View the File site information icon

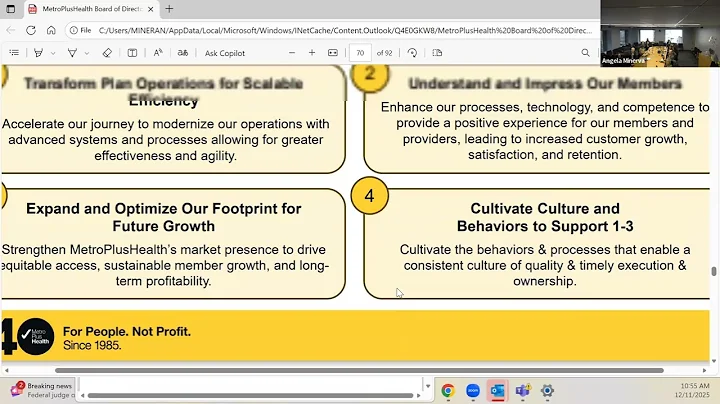[x=80, y=30]
